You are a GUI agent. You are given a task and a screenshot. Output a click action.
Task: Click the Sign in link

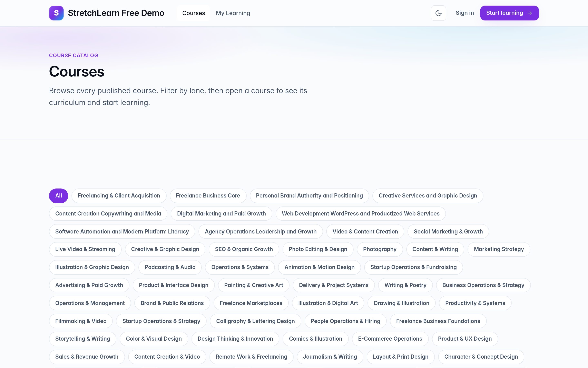(x=464, y=13)
